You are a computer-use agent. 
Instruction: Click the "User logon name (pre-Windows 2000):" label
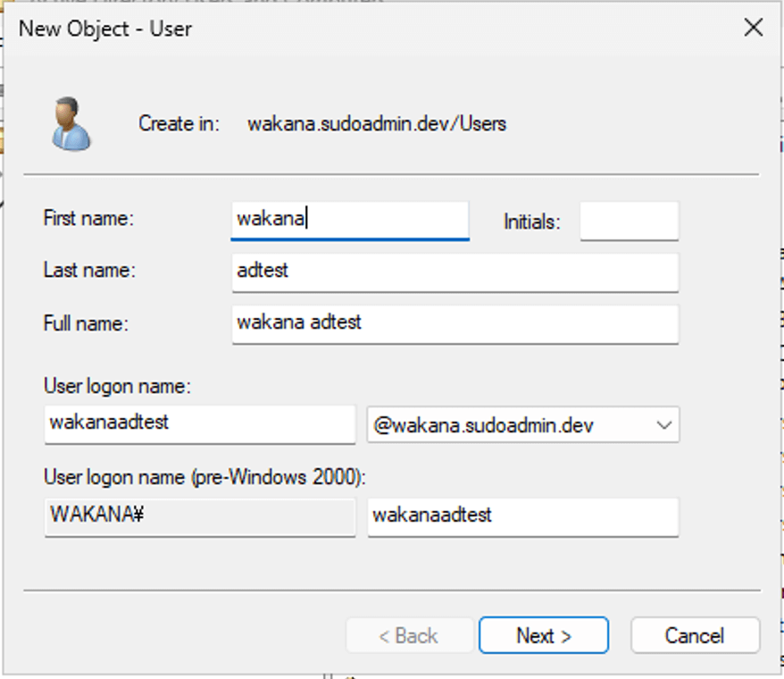205,478
